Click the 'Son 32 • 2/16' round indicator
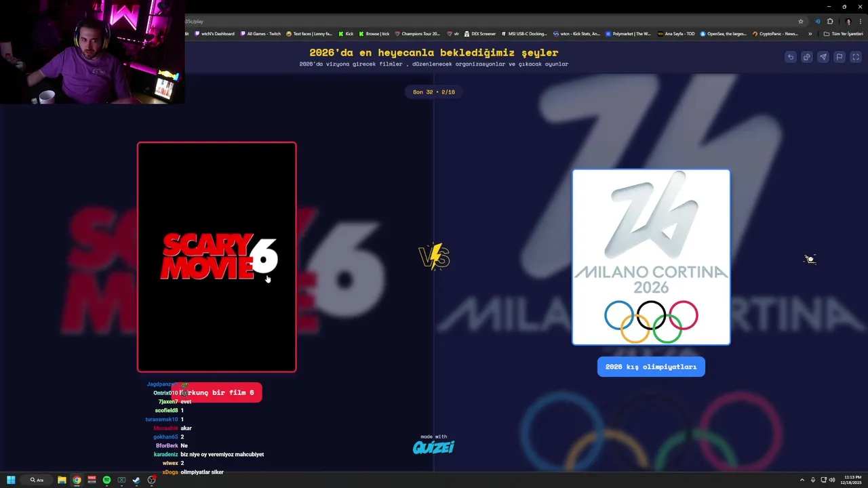This screenshot has height=488, width=868. 434,91
